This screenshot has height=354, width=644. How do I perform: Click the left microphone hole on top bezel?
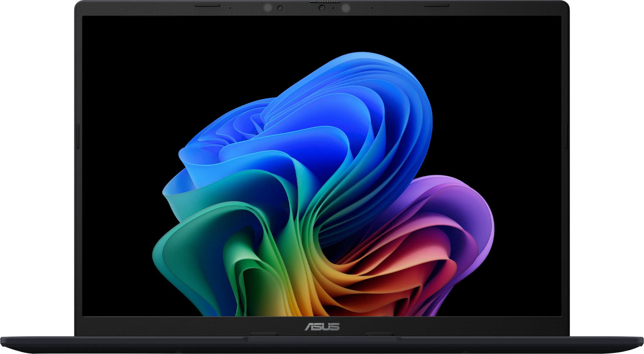[x=230, y=8]
